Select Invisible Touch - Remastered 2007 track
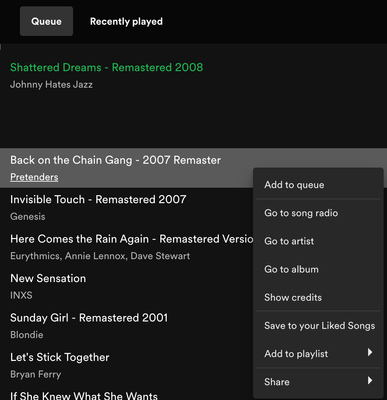This screenshot has height=400, width=387. pyautogui.click(x=98, y=199)
